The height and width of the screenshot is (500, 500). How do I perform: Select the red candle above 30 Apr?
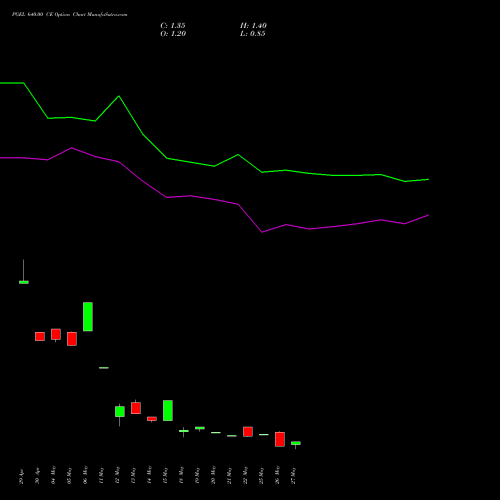(40, 336)
